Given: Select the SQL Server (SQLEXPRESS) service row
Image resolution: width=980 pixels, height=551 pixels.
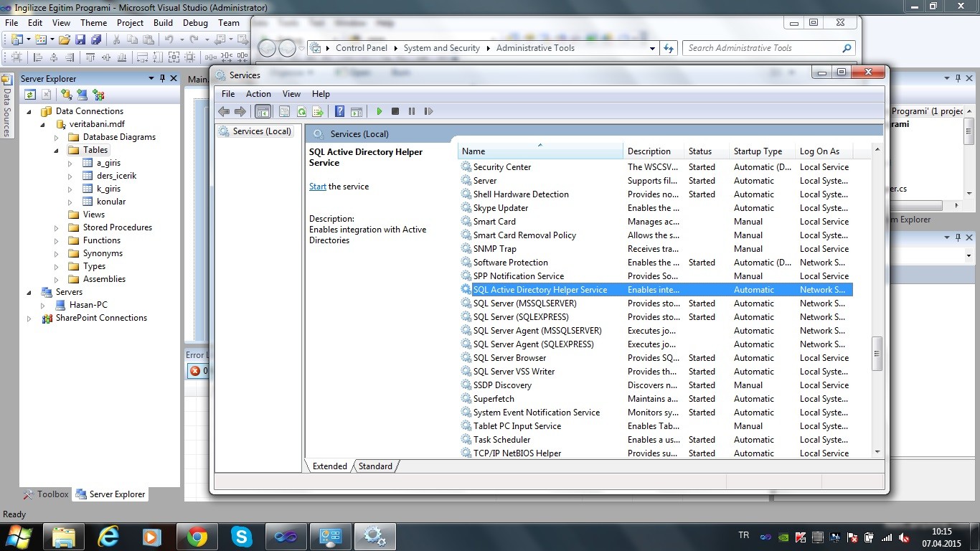Looking at the screenshot, I should 655,317.
